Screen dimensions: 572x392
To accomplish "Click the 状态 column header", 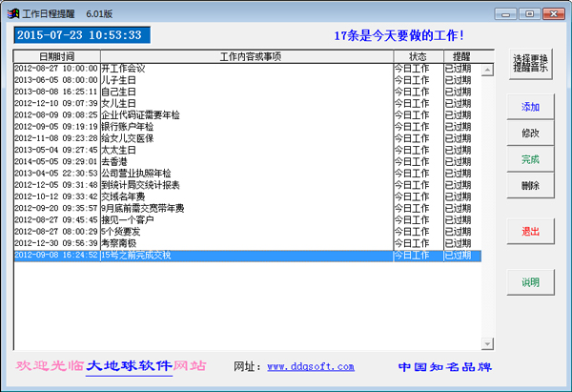I will pyautogui.click(x=418, y=57).
